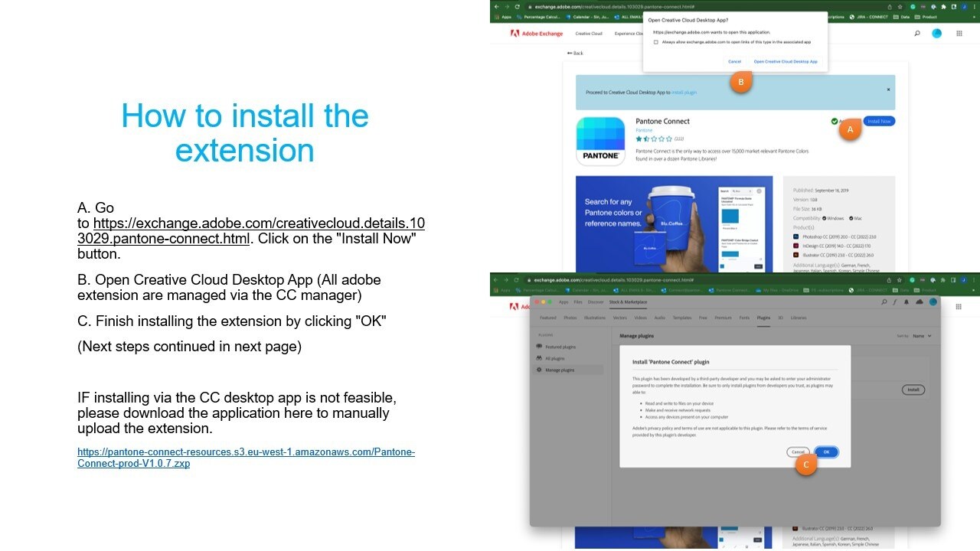Click the fonts f icon in Creative Cloud app
Viewport: 980px width, 551px height.
[895, 302]
